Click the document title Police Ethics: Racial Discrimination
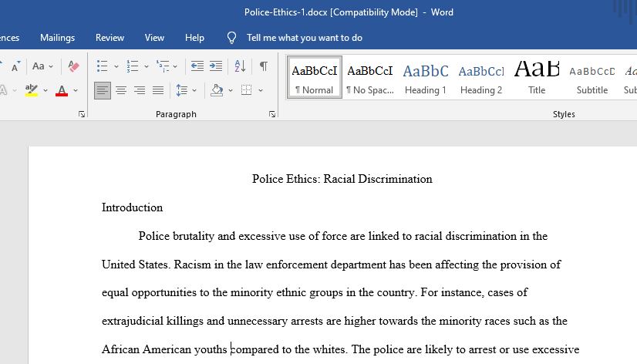The height and width of the screenshot is (364, 637). pos(342,179)
